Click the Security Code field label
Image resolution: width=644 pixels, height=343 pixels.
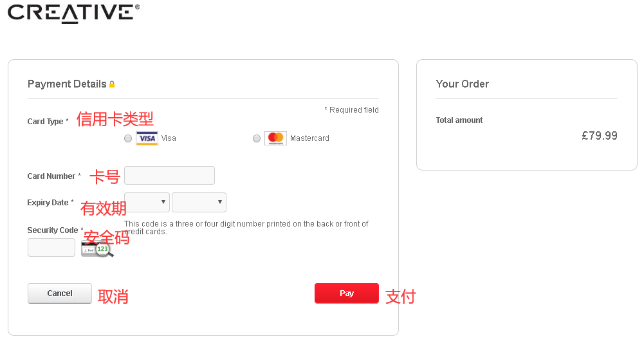click(53, 230)
